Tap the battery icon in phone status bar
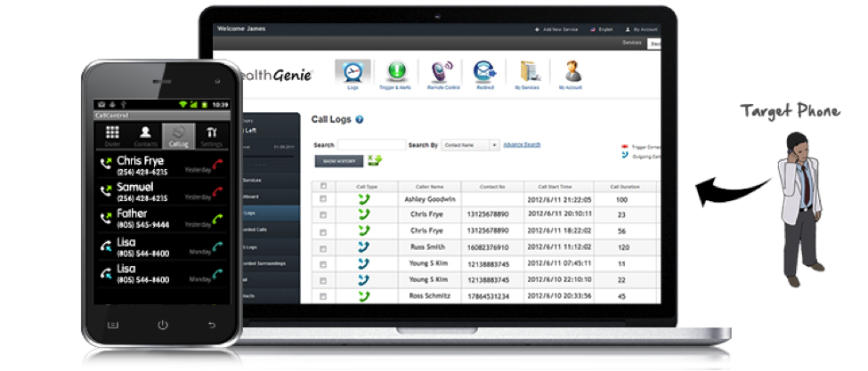The width and height of the screenshot is (868, 371). tap(204, 104)
